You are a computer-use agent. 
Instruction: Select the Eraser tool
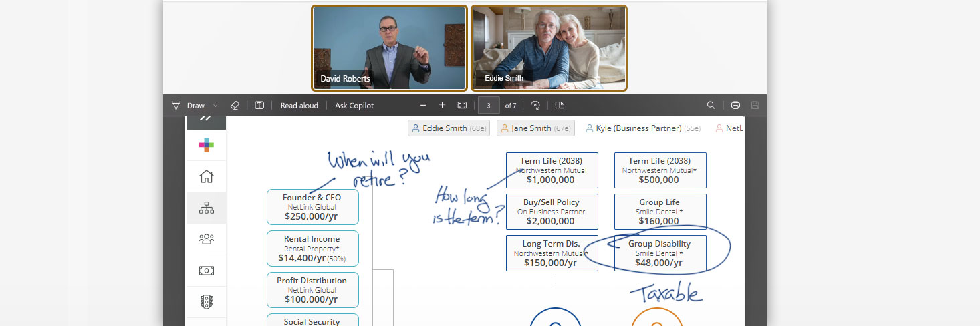(235, 106)
